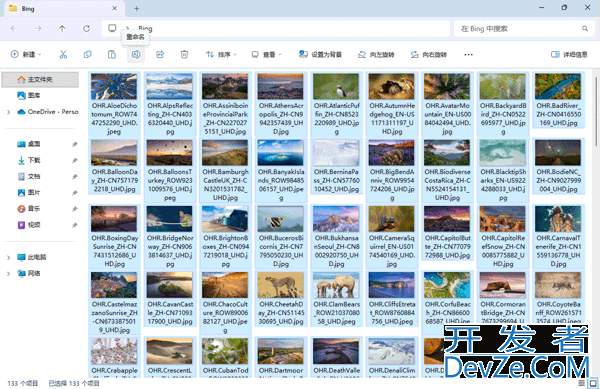The height and width of the screenshot is (389, 600).
Task: Click the Bing address bar path
Action: coord(276,29)
